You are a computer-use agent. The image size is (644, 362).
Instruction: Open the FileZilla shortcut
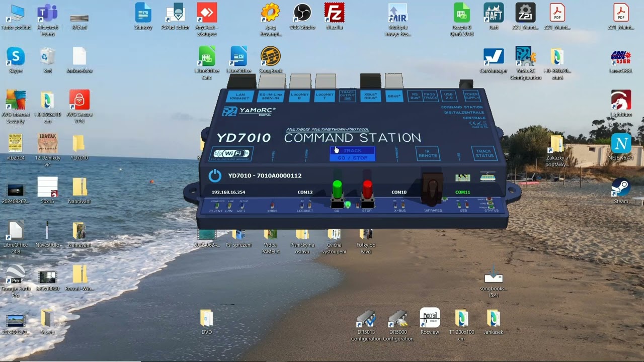pos(334,17)
